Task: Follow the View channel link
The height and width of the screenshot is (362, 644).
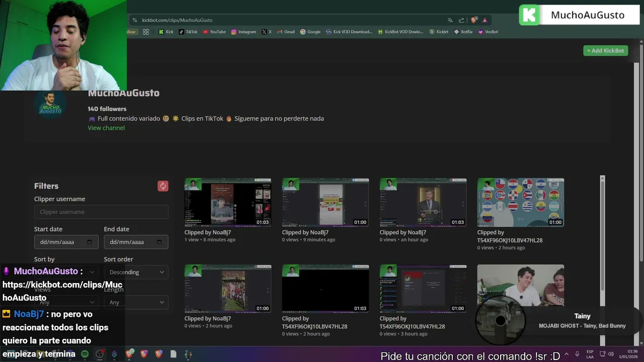Action: pyautogui.click(x=106, y=128)
